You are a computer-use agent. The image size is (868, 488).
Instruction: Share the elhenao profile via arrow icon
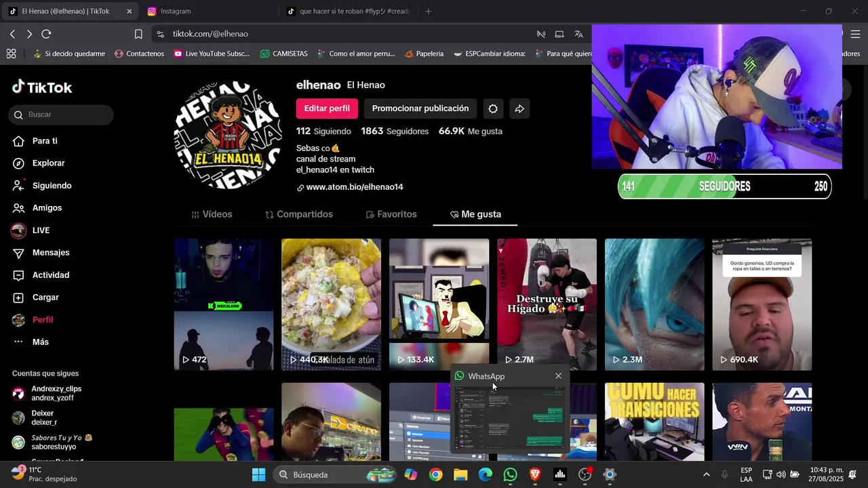coord(519,108)
